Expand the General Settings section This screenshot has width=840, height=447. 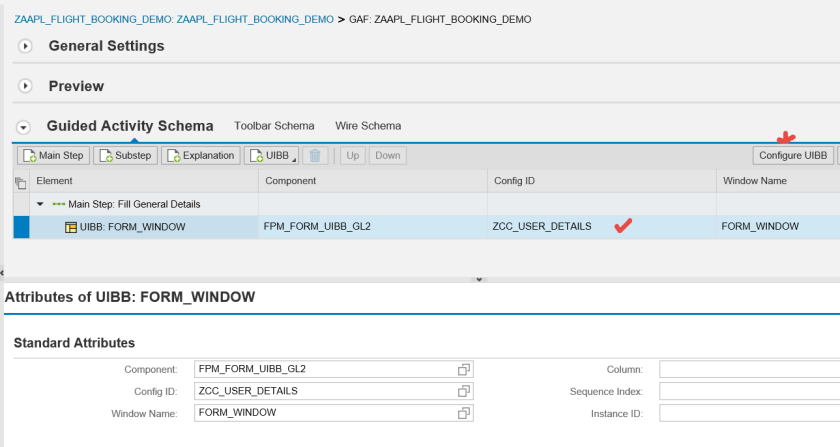coord(26,46)
